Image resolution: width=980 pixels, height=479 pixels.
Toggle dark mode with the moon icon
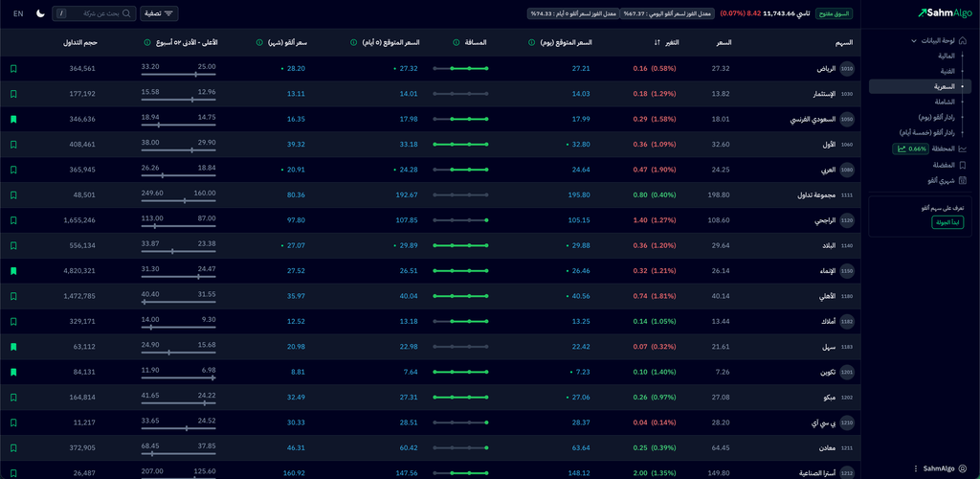point(40,13)
